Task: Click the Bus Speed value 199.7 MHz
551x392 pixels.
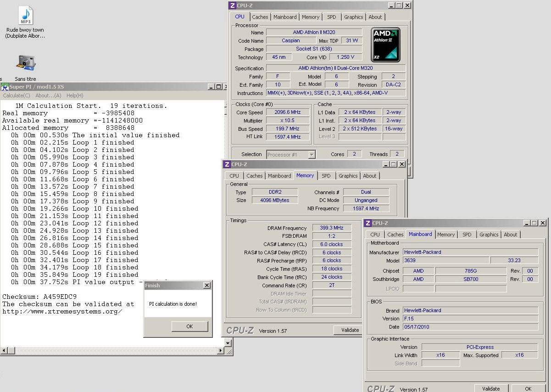Action: click(288, 129)
